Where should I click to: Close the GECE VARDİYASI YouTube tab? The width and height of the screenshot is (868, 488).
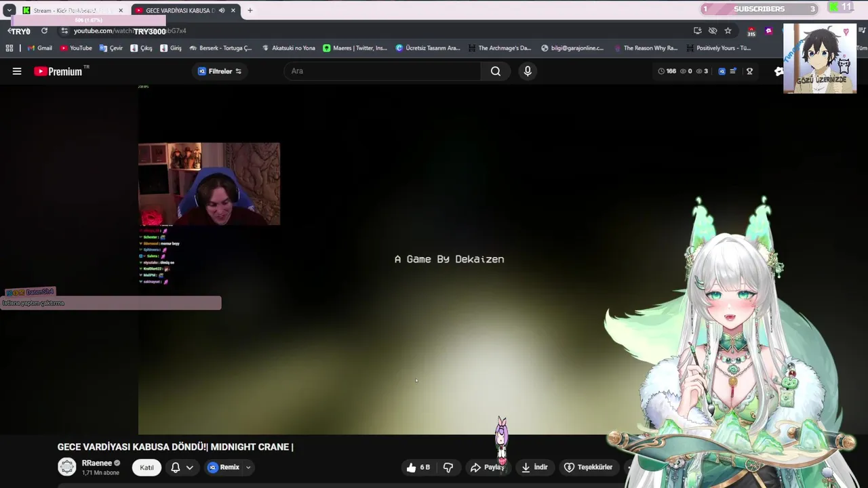(233, 10)
